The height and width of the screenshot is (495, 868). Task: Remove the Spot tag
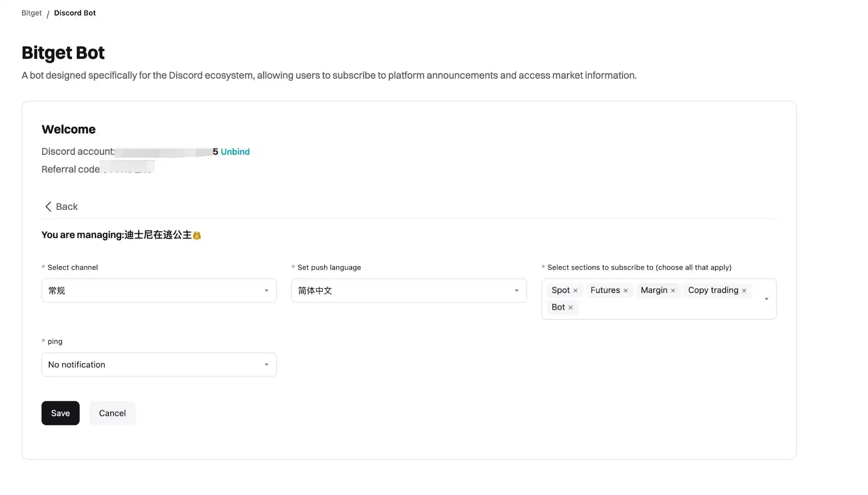(575, 291)
